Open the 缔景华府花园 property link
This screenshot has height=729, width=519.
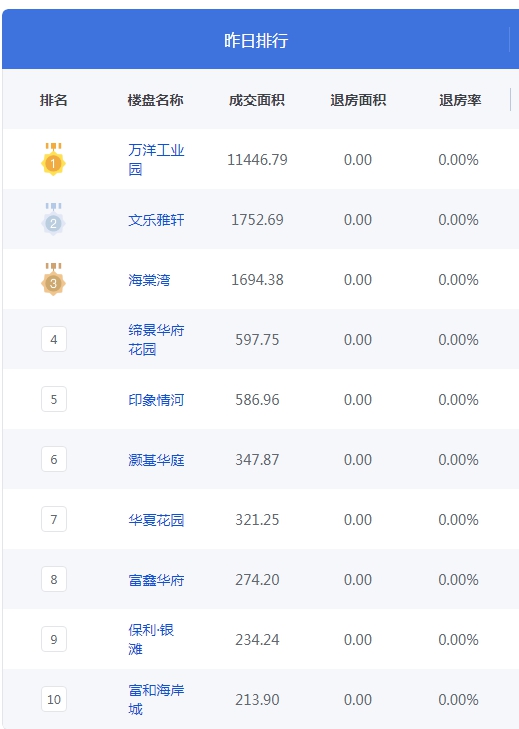point(156,339)
